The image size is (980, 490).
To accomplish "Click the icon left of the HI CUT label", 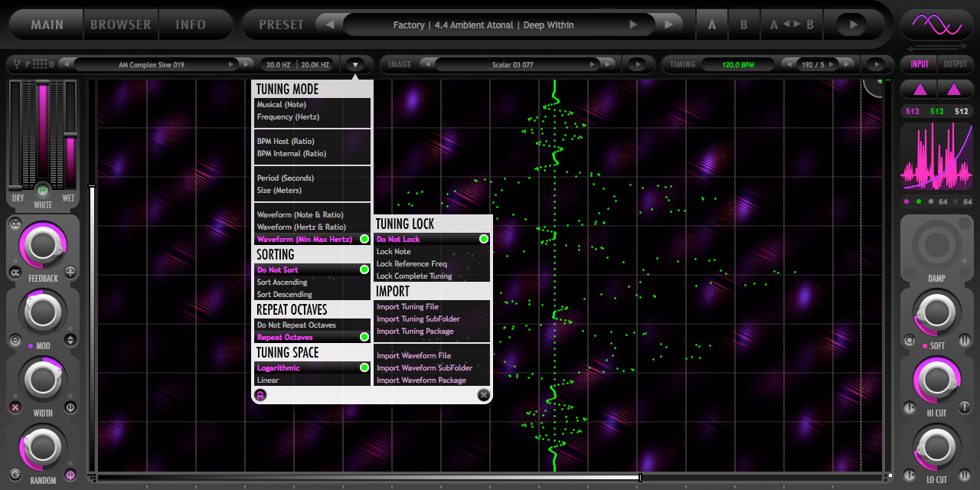I will [x=910, y=408].
